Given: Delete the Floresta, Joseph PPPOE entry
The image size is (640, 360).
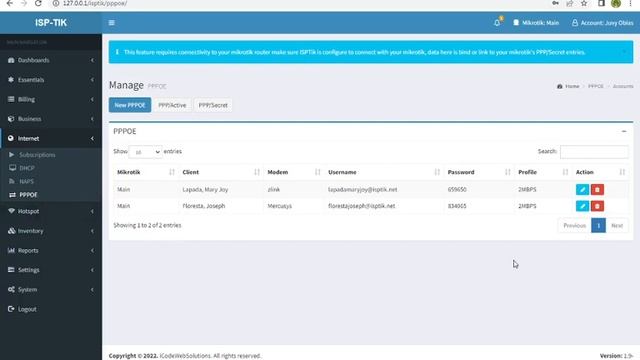Looking at the screenshot, I should [597, 206].
